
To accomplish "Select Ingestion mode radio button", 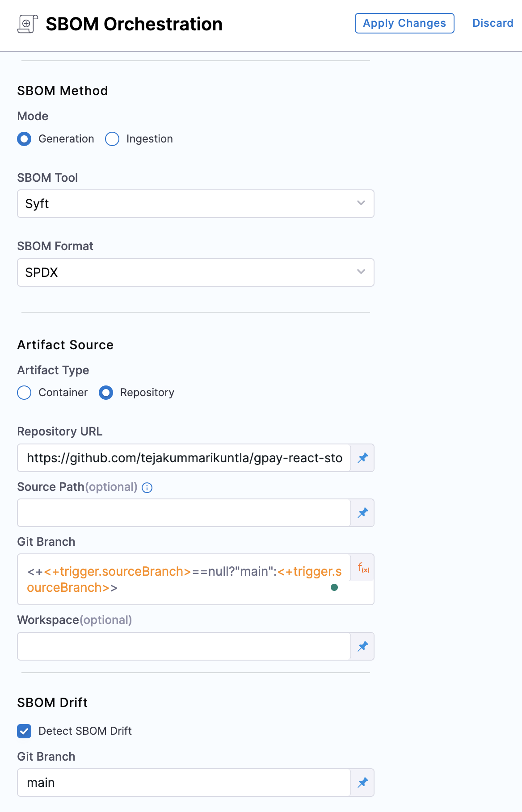I will 112,139.
